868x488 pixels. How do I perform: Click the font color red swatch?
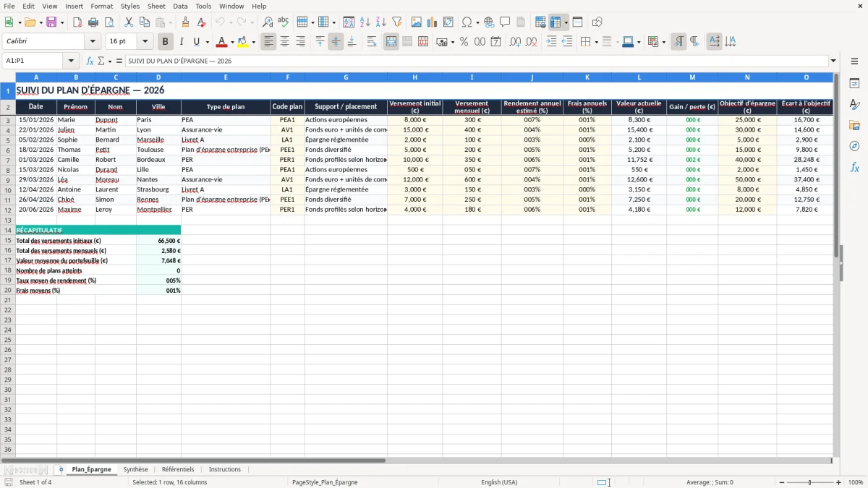click(x=222, y=42)
